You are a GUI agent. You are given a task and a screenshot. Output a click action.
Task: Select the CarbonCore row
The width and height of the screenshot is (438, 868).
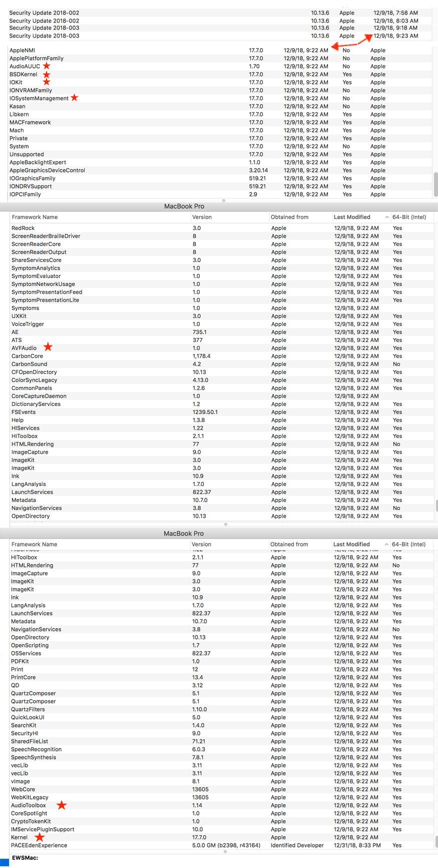tap(222, 356)
